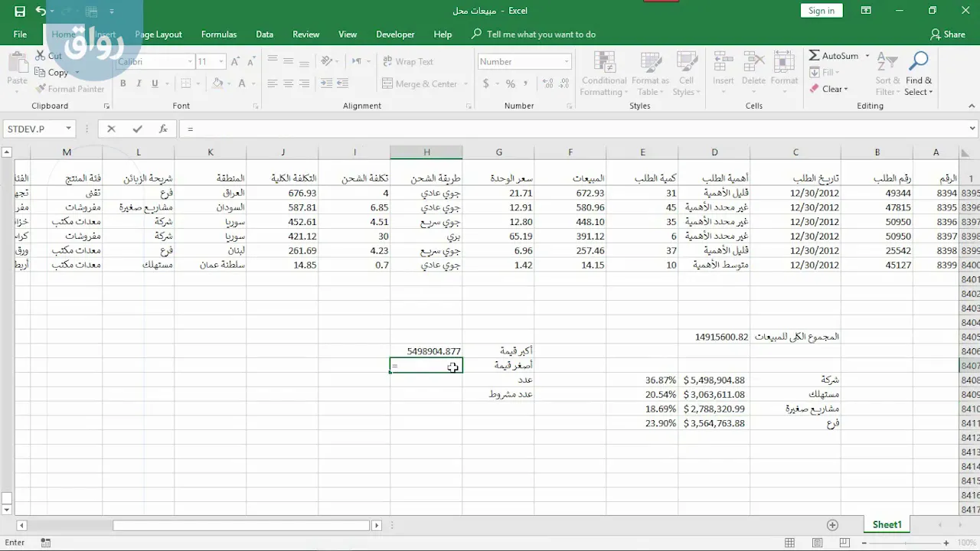The width and height of the screenshot is (980, 551).
Task: Toggle Center horizontal alignment
Action: pyautogui.click(x=289, y=84)
